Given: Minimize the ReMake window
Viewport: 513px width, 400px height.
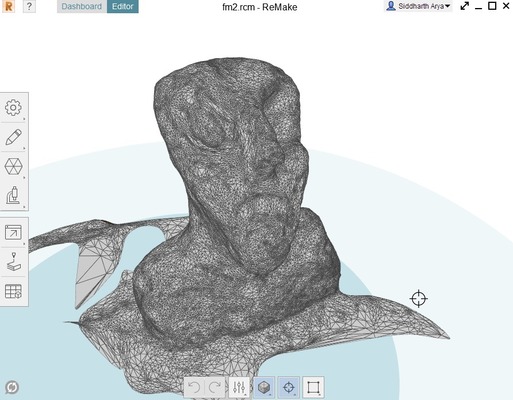Looking at the screenshot, I should (478, 7).
